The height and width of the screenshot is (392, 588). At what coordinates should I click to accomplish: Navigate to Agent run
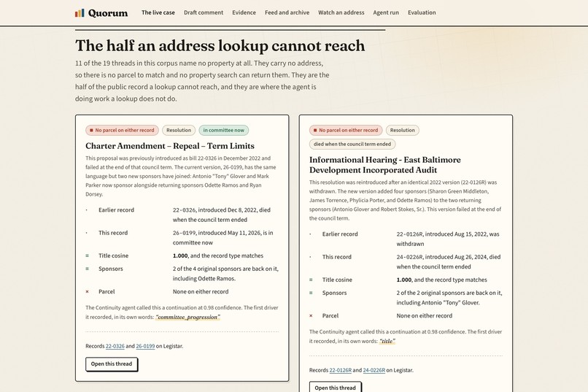click(x=386, y=12)
